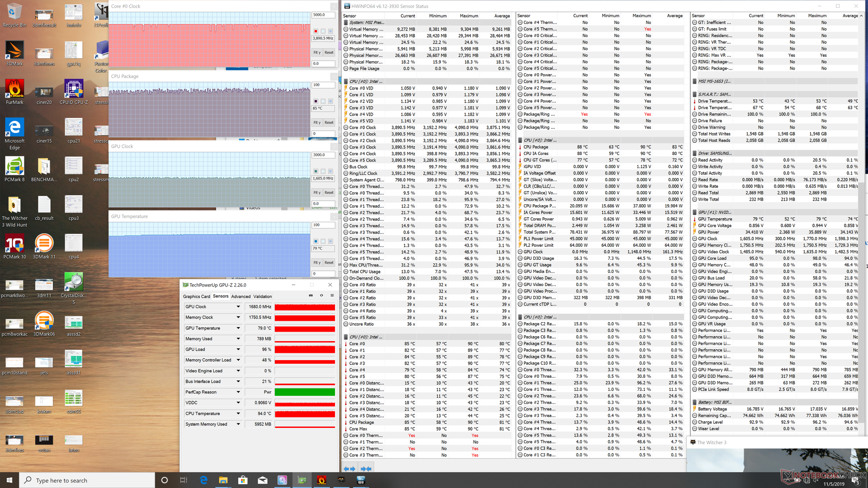Select the CPU Package Power row in HWiNFO
Viewport: 868px width, 488px height.
click(x=601, y=206)
